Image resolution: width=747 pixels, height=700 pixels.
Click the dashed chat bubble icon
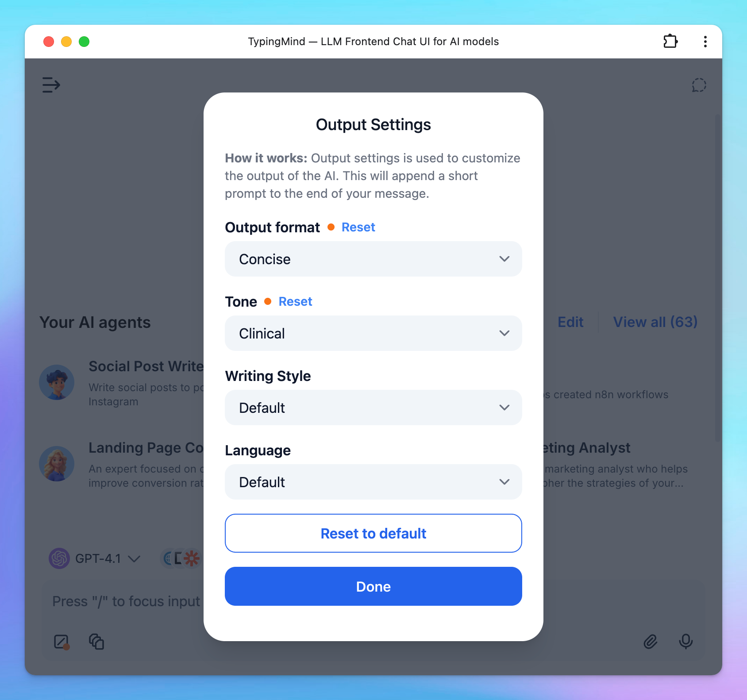[x=699, y=85]
